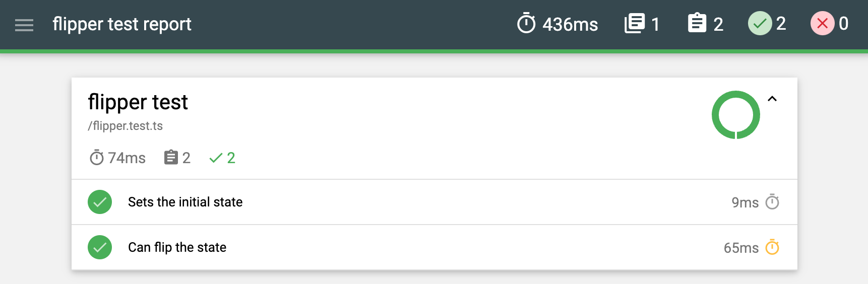Click the green suite passed checkmark
868x284 pixels.
(x=216, y=158)
